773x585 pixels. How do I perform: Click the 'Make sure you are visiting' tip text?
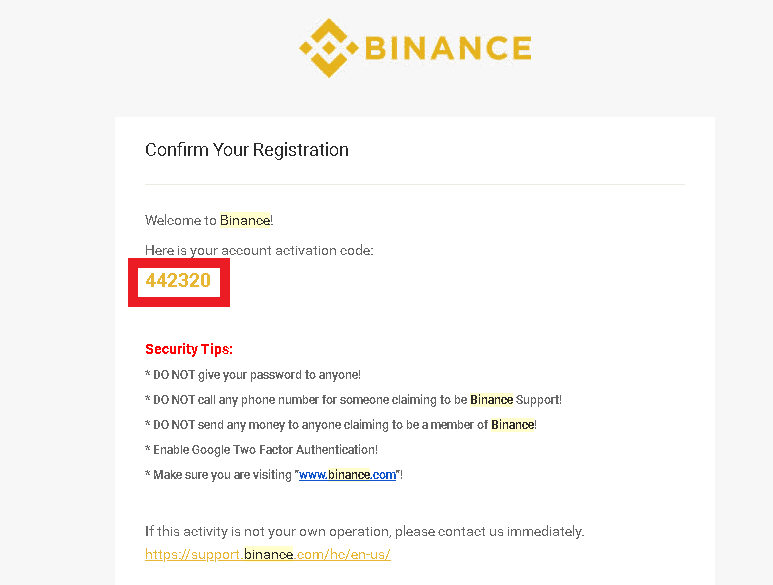click(x=221, y=475)
